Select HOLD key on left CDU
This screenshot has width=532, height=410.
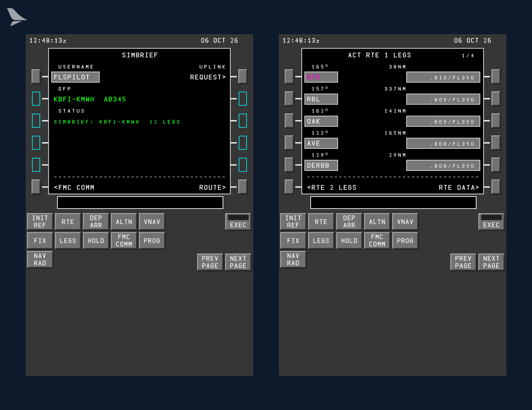coord(96,240)
